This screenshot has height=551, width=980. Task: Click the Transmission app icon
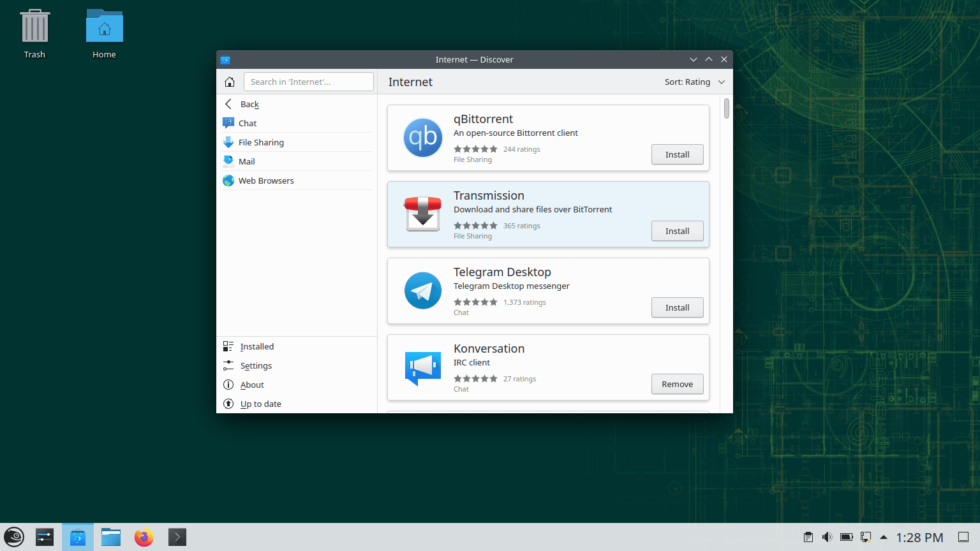(x=423, y=214)
